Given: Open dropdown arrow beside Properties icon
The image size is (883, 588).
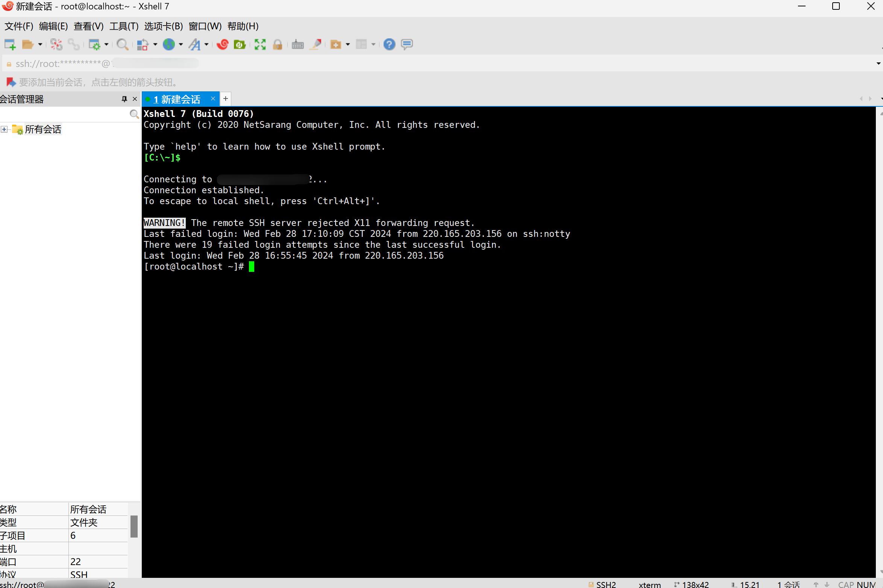Looking at the screenshot, I should click(106, 44).
